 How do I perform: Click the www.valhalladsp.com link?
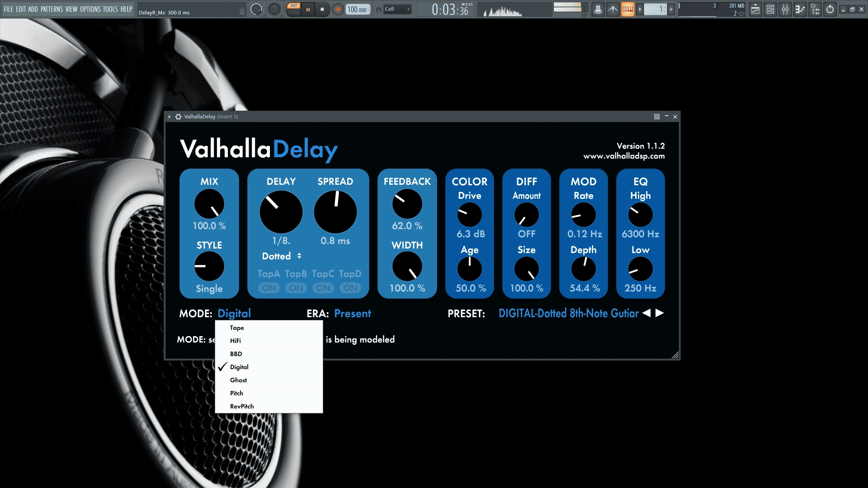click(624, 156)
